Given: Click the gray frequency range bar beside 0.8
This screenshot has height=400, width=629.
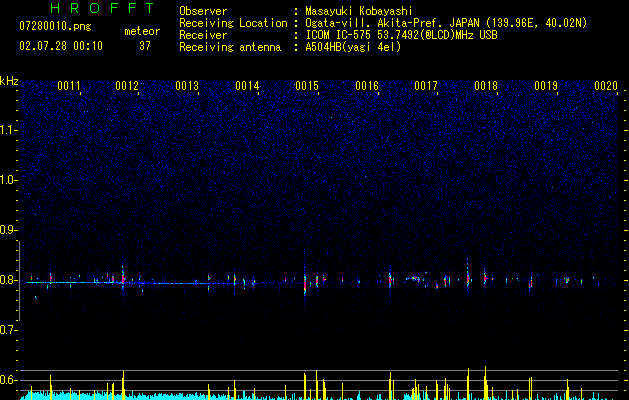Looking at the screenshot, I should click(20, 280).
